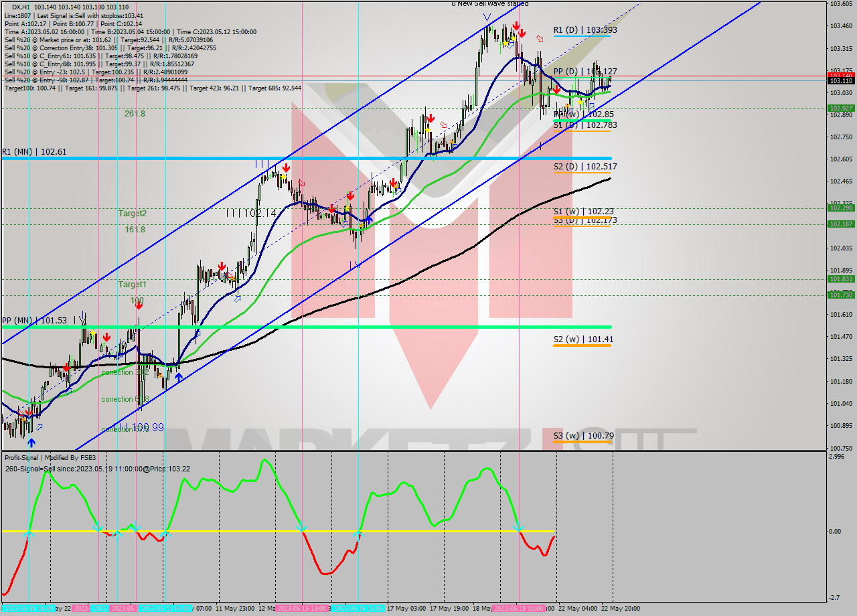Click the '11 May 23:00' time axis label
The width and height of the screenshot is (857, 616).
(x=235, y=609)
